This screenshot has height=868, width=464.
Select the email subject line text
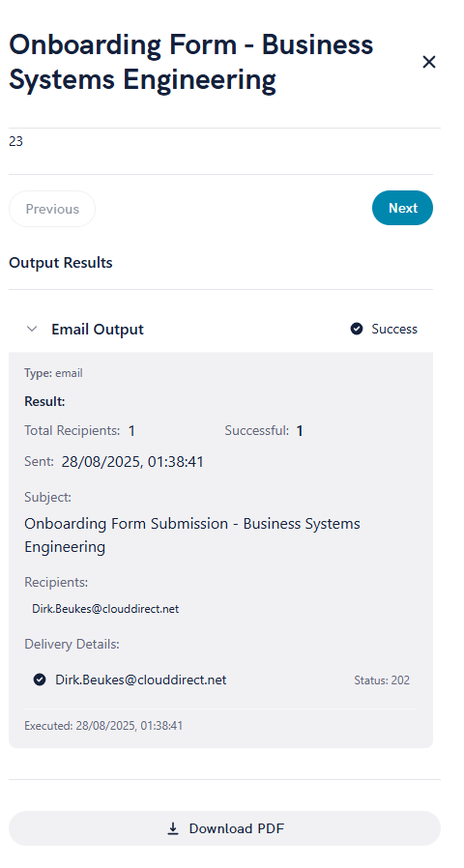(192, 535)
